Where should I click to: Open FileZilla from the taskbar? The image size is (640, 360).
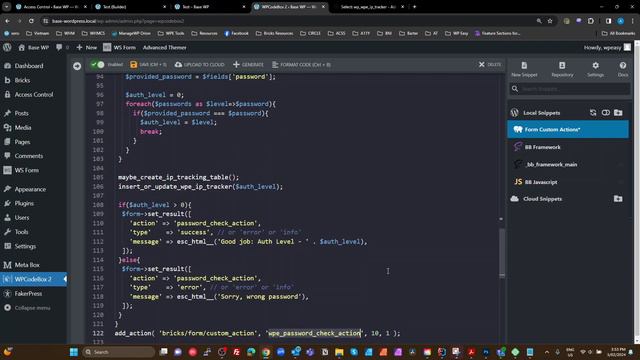click(236, 352)
